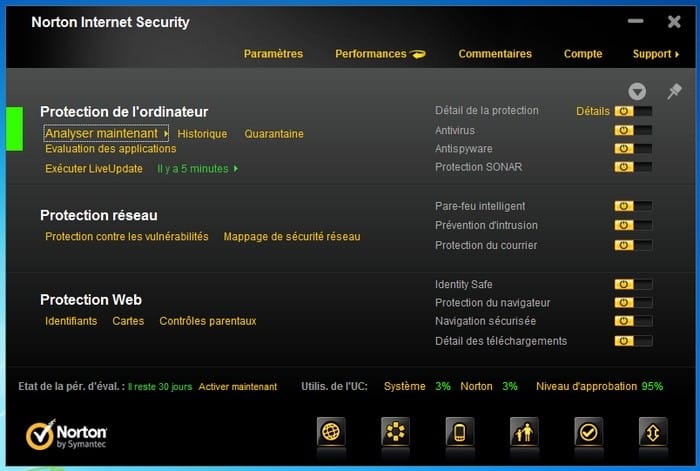Open the Identifiants link
The image size is (700, 471).
(x=71, y=321)
